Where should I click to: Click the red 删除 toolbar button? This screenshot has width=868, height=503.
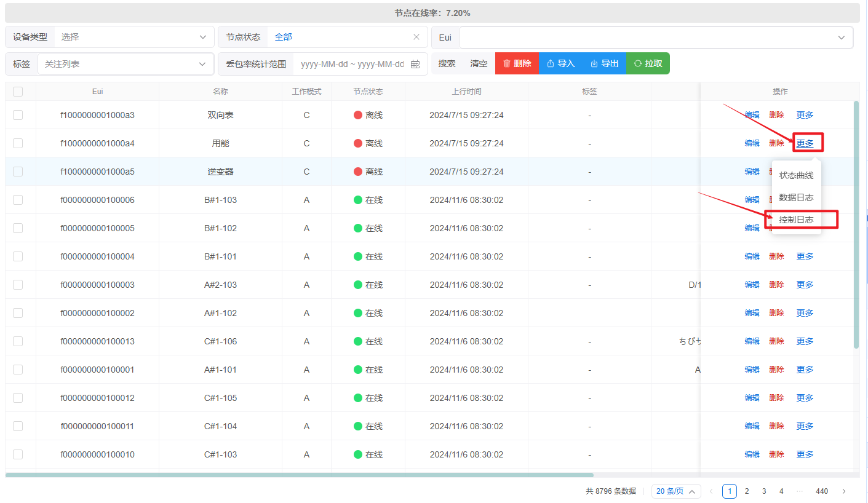tap(517, 63)
